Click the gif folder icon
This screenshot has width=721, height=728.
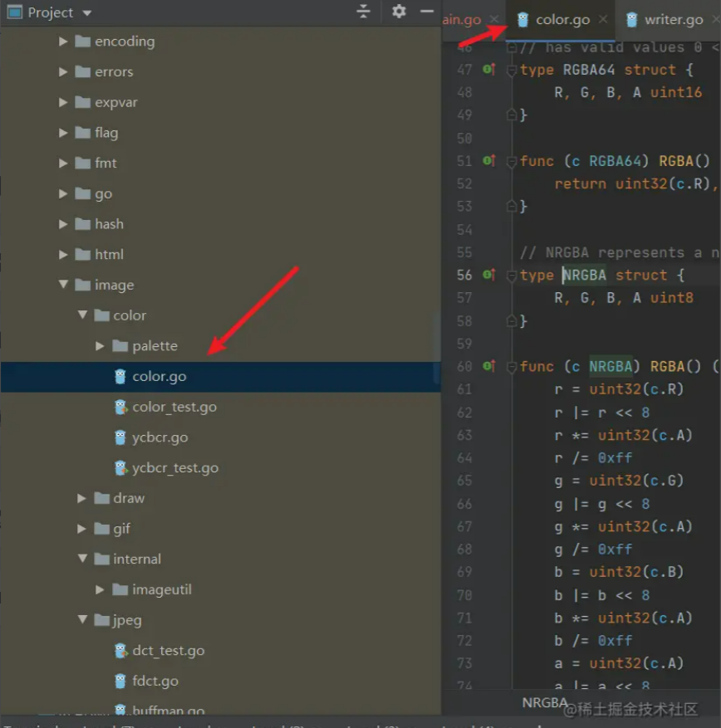coord(101,528)
